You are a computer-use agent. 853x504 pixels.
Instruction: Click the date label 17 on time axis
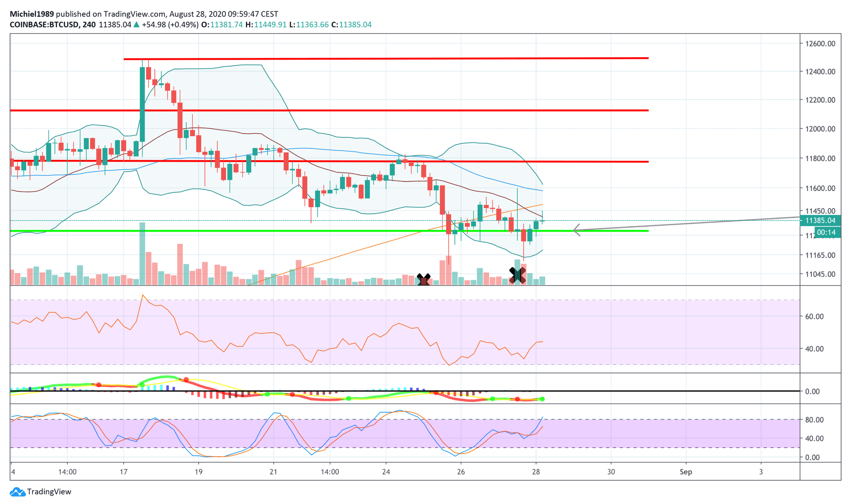(123, 472)
